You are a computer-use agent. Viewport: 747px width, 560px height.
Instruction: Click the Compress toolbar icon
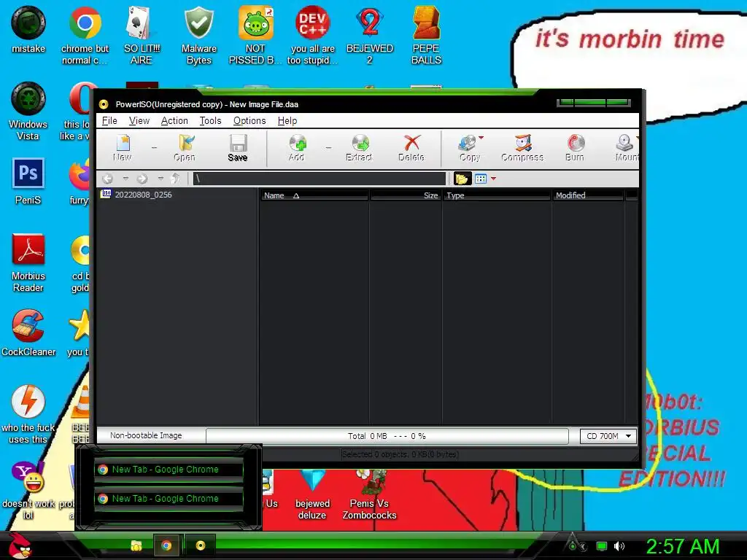[x=522, y=148]
